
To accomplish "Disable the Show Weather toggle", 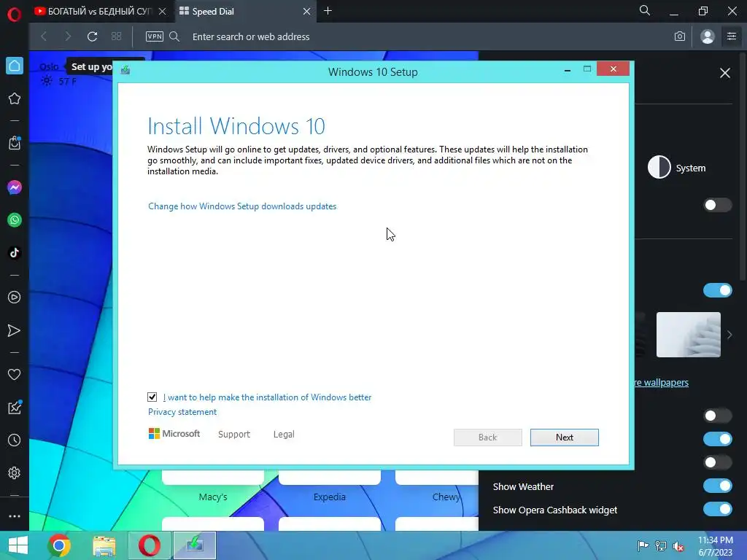I will pos(718,486).
